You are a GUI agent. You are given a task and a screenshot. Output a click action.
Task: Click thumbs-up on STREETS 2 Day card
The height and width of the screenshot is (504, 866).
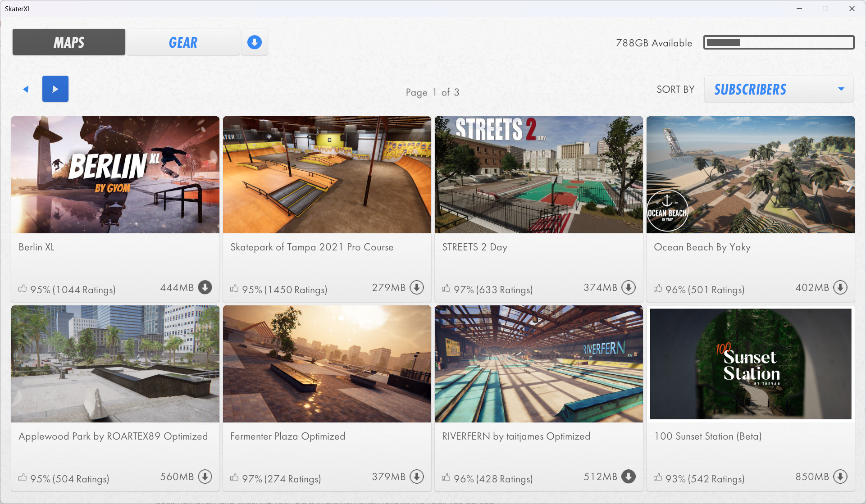(446, 288)
